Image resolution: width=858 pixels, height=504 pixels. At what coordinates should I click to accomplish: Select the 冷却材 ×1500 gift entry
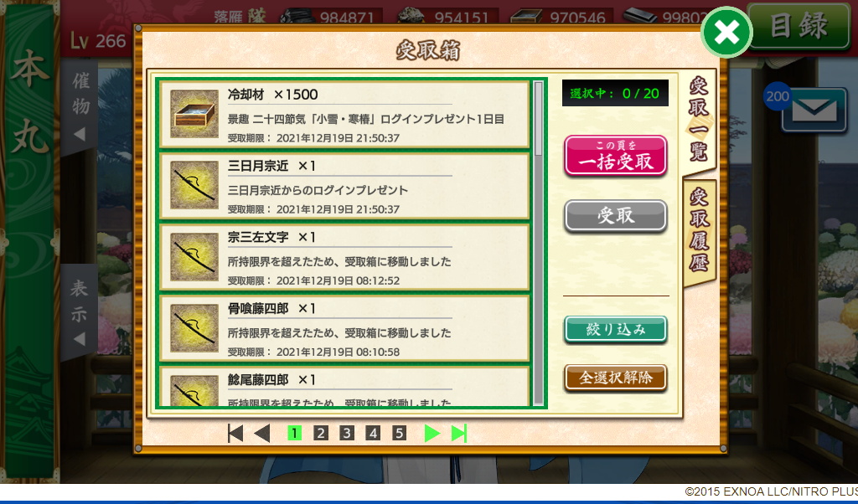pos(344,114)
